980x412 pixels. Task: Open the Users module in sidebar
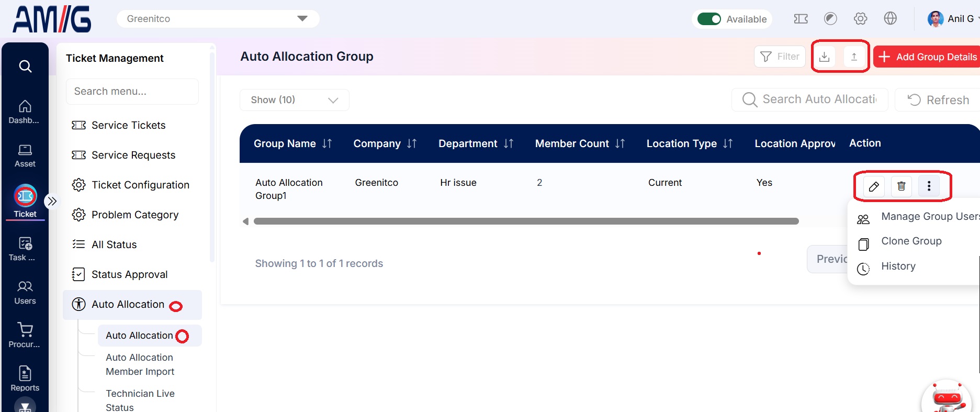(25, 293)
